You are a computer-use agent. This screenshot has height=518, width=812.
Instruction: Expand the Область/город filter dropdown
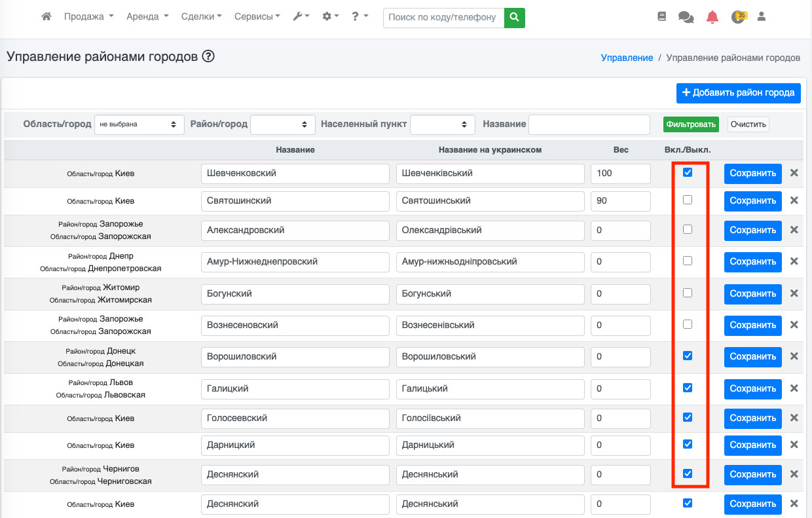click(x=139, y=124)
